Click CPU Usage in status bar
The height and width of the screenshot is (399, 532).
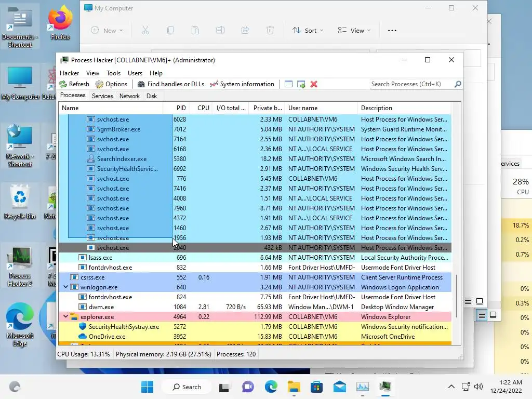(84, 354)
